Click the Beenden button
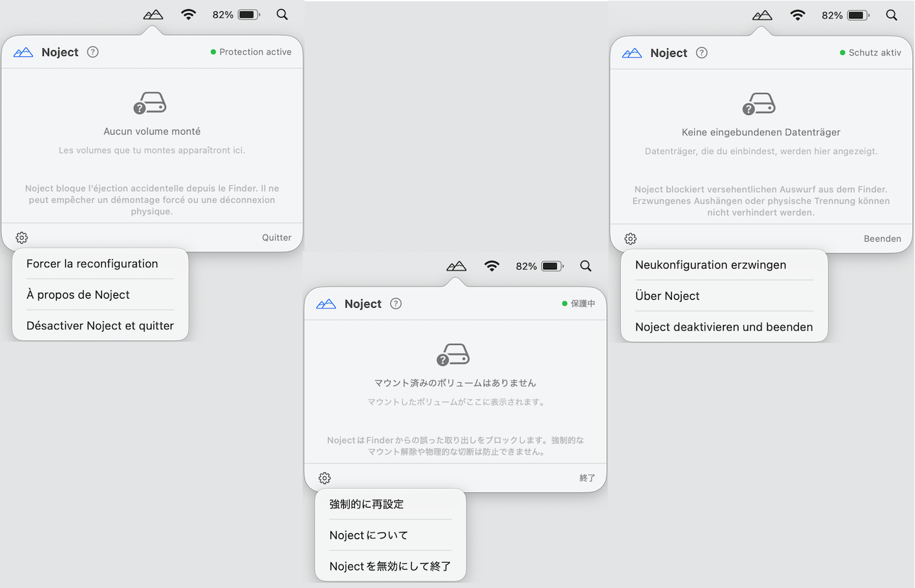This screenshot has width=915, height=588. click(x=882, y=239)
